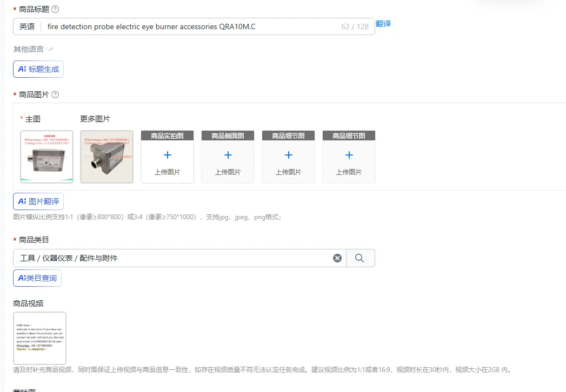The height and width of the screenshot is (392, 566).
Task: Select the 更多图片 second image thumbnail
Action: (107, 157)
